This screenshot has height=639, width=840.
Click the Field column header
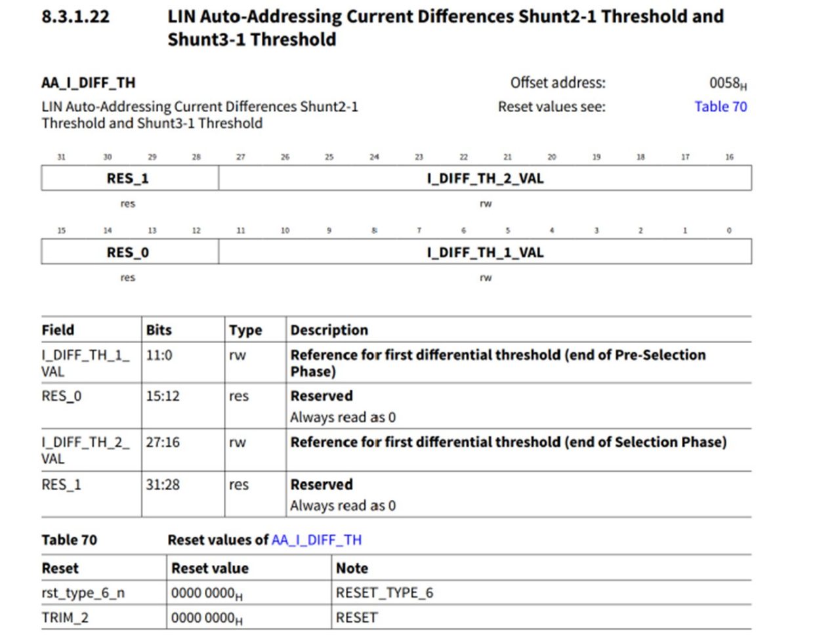58,330
